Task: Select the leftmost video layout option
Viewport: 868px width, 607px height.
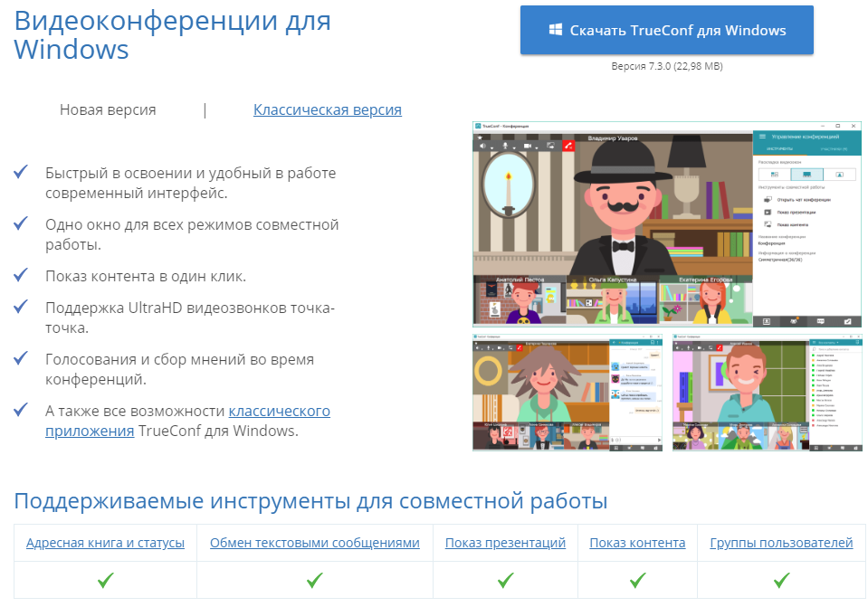Action: pyautogui.click(x=774, y=174)
